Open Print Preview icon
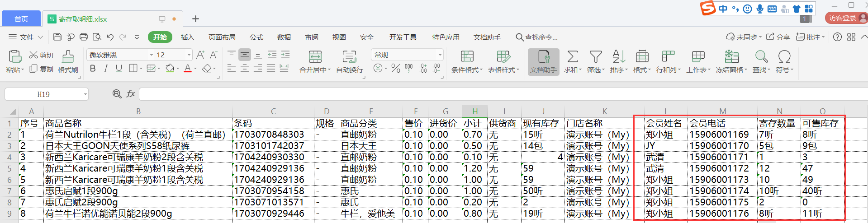 point(97,37)
